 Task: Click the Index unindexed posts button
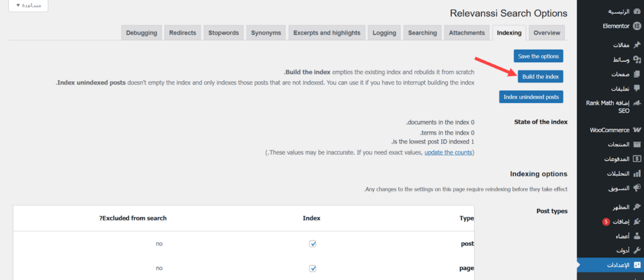(531, 97)
